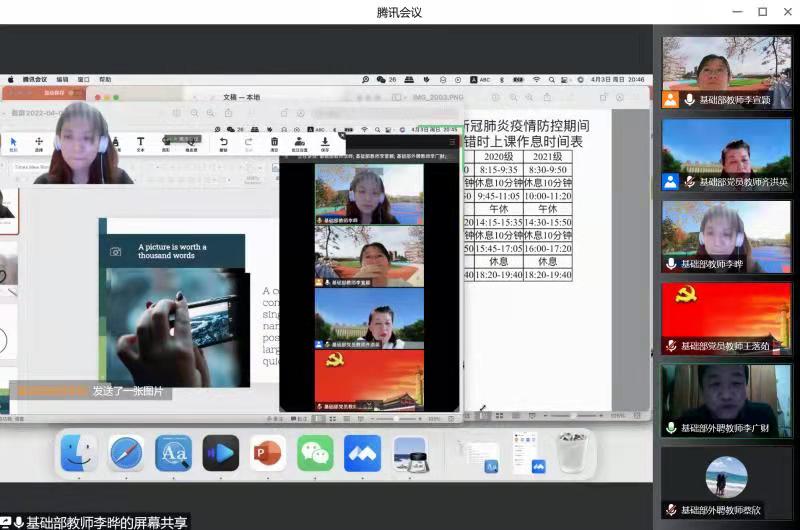The height and width of the screenshot is (530, 800).
Task: Open Wi-Fi menu in shared menu bar
Action: click(x=536, y=80)
